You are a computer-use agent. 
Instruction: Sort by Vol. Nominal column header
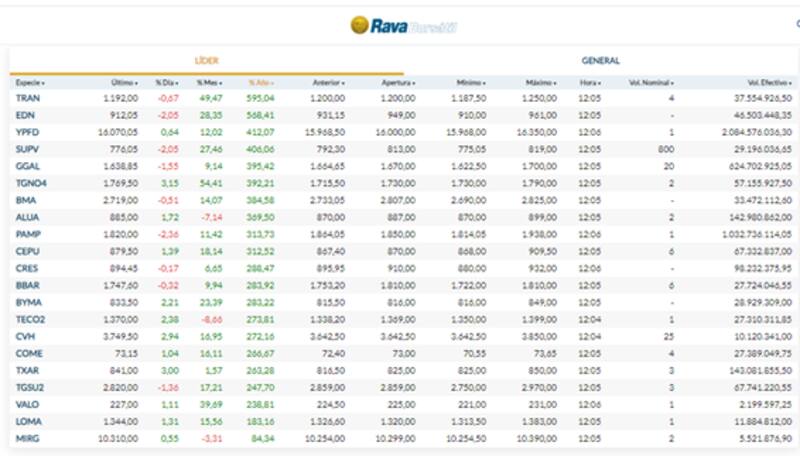coord(651,82)
